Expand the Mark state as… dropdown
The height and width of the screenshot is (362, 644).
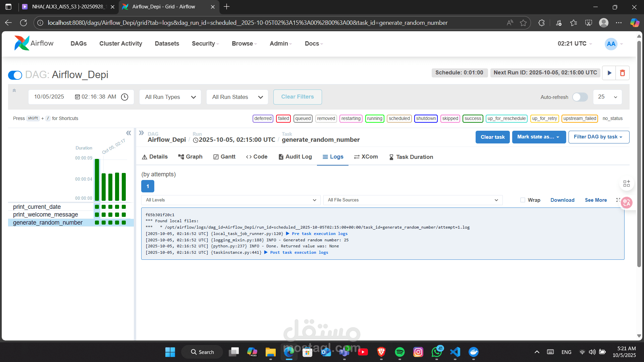click(539, 137)
